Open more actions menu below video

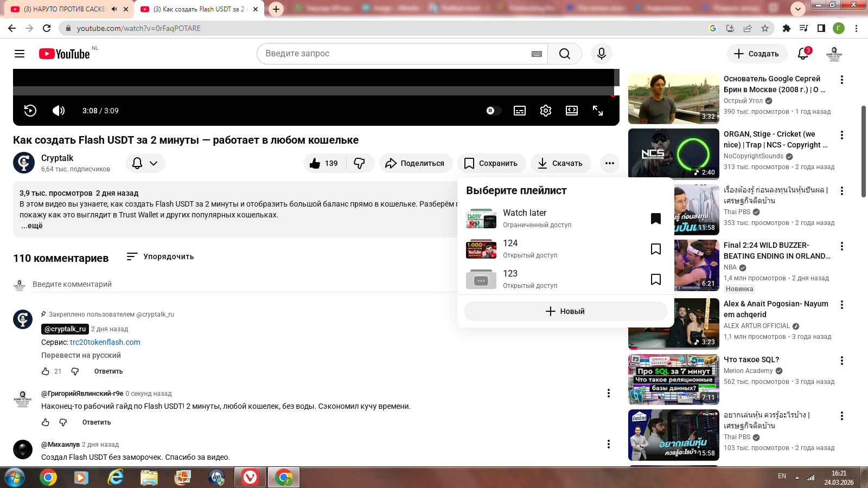610,163
